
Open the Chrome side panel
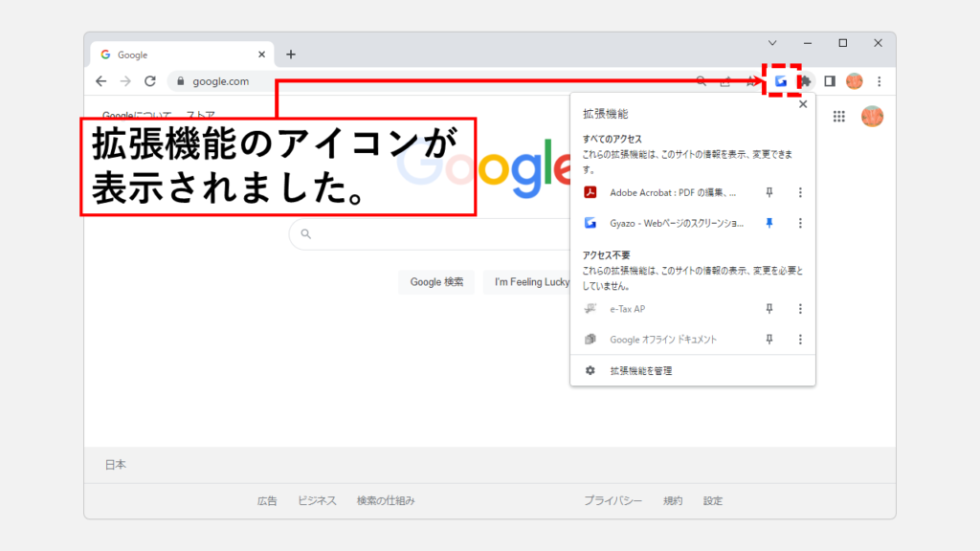[x=830, y=81]
